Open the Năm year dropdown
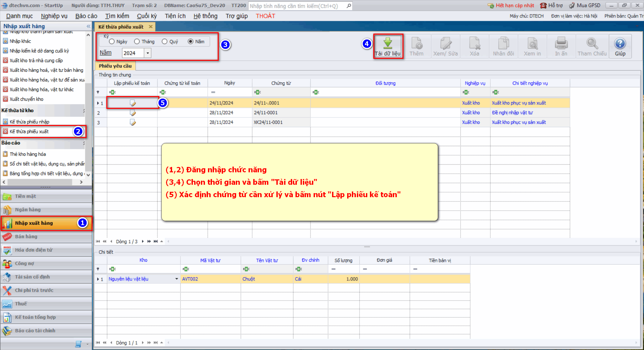644x350 pixels. pyautogui.click(x=148, y=53)
